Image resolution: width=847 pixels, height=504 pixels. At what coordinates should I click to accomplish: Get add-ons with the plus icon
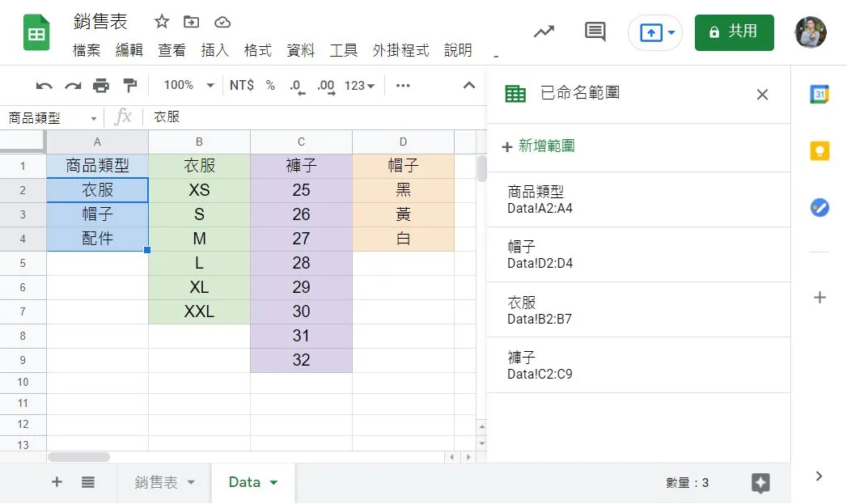[x=819, y=297]
